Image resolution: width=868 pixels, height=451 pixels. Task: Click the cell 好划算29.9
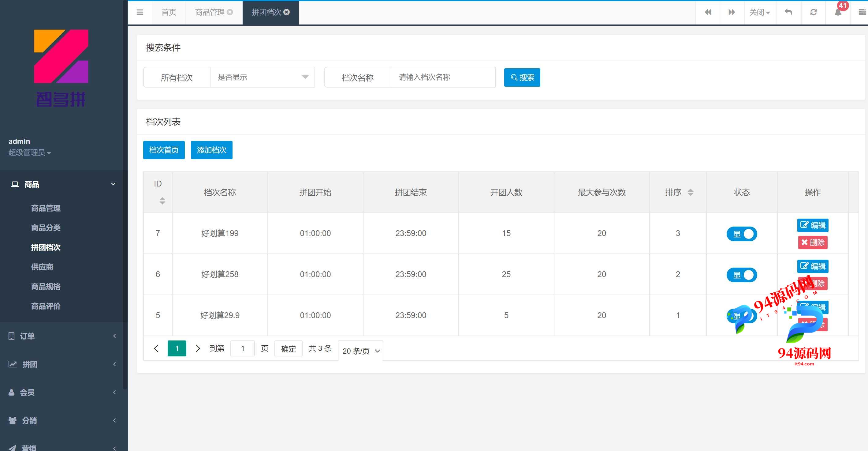pyautogui.click(x=220, y=315)
